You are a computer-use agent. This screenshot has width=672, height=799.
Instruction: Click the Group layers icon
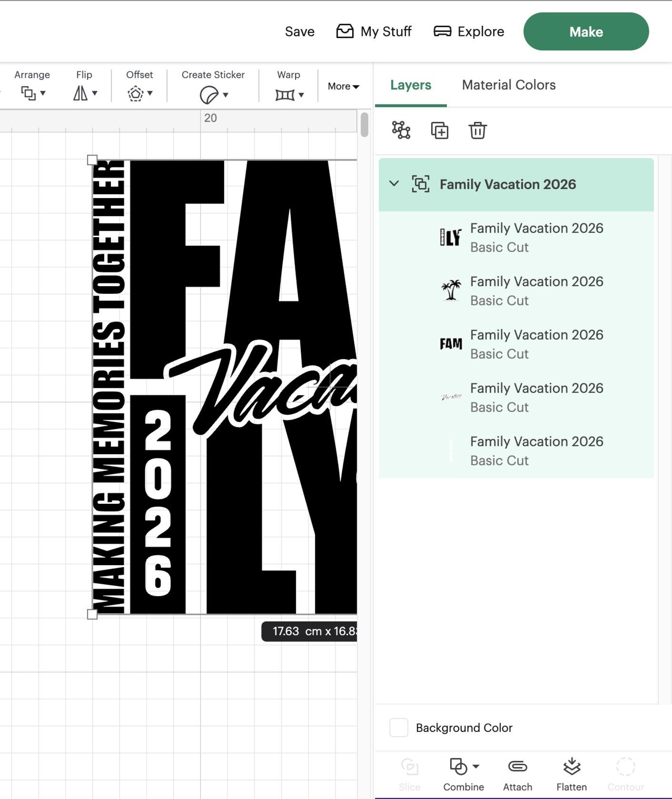pyautogui.click(x=401, y=130)
